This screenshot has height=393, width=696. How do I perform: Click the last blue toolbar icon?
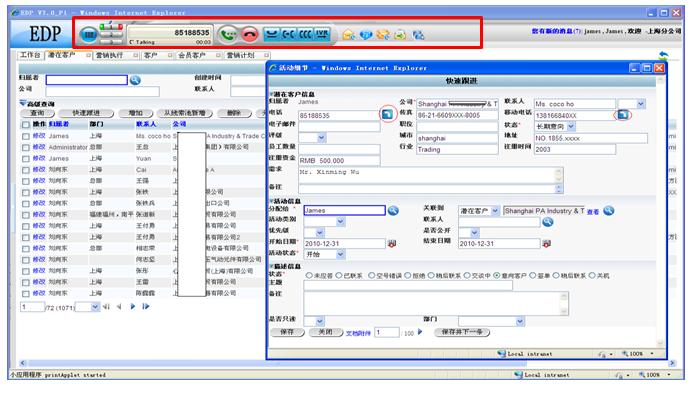(x=418, y=34)
